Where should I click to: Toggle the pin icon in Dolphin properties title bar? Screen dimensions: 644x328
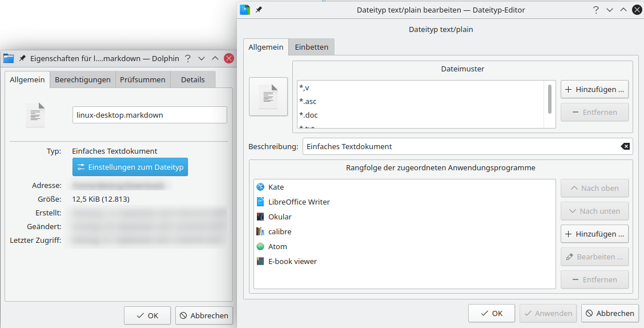[22, 58]
